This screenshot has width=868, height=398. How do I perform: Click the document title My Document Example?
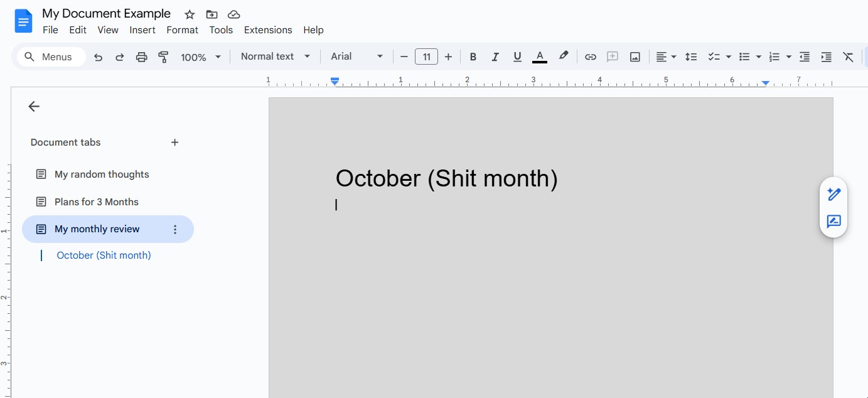(106, 14)
